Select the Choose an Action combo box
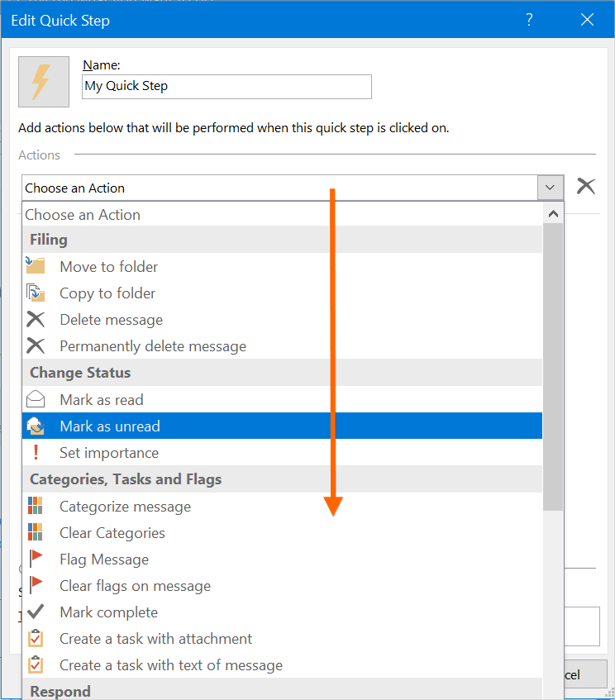Screen dimensions: 615x700 coord(279,188)
